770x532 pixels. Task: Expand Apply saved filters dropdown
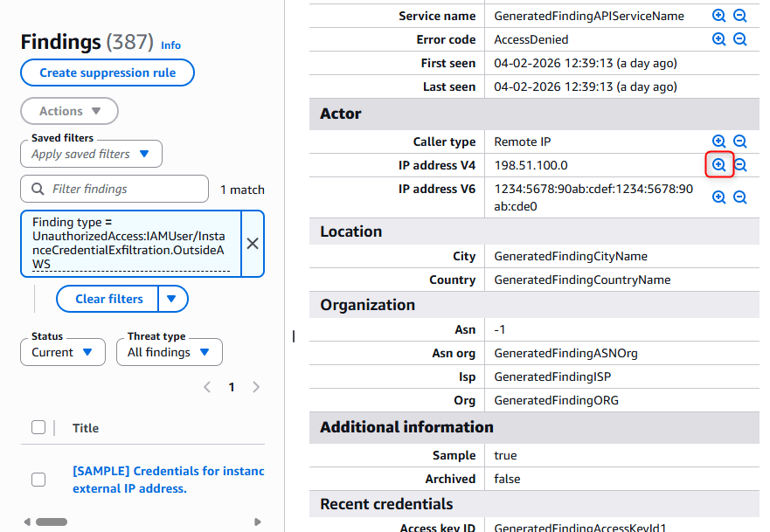point(91,155)
